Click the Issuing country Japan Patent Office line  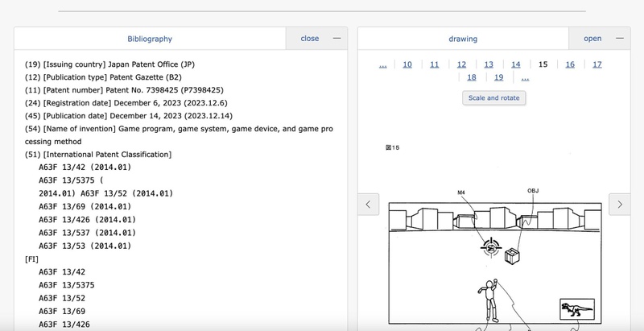[x=109, y=64]
